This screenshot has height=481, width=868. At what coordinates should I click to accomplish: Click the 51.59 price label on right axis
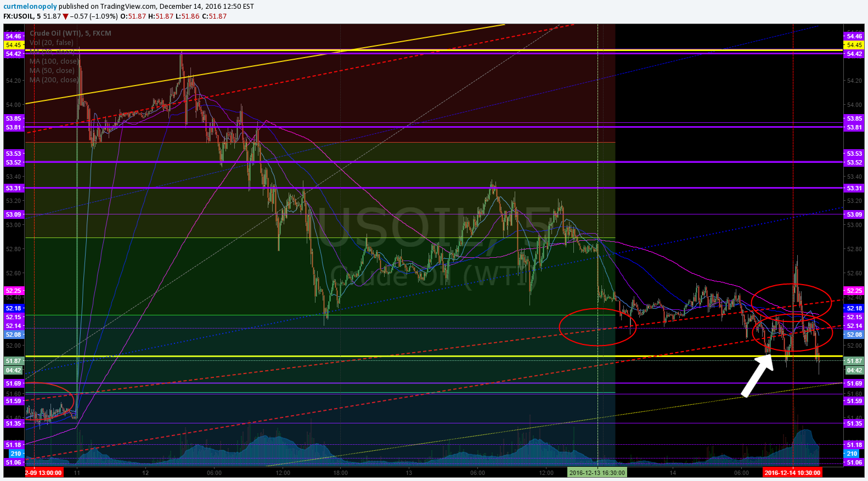(854, 401)
